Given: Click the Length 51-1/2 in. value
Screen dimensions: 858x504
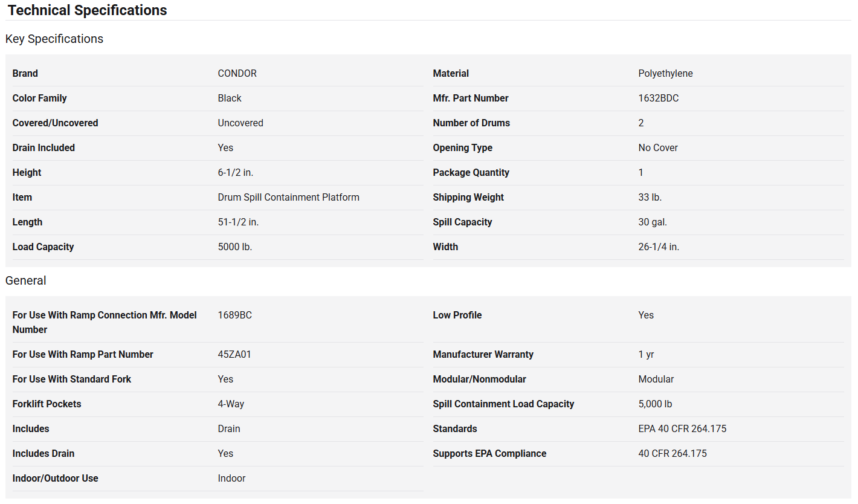Looking at the screenshot, I should pyautogui.click(x=238, y=222).
